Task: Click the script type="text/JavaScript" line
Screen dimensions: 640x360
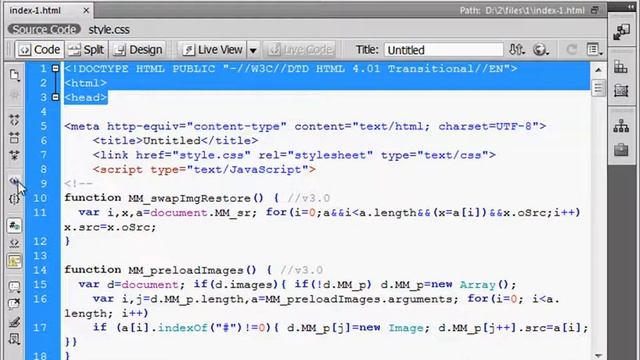Action: tap(204, 169)
